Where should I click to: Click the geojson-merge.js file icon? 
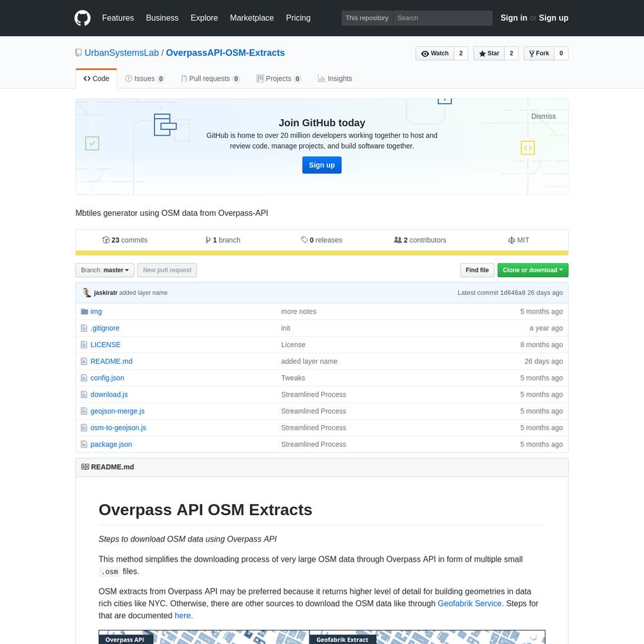click(84, 411)
